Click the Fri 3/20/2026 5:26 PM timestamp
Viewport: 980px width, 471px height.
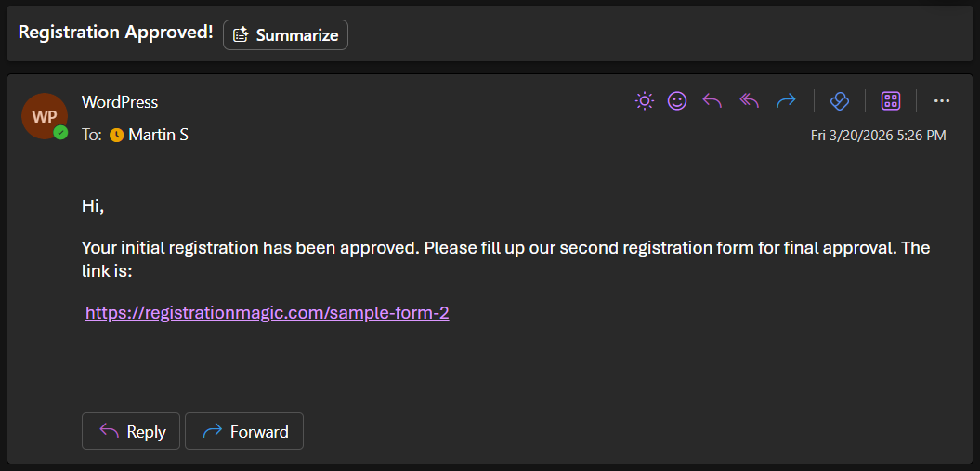click(x=878, y=136)
